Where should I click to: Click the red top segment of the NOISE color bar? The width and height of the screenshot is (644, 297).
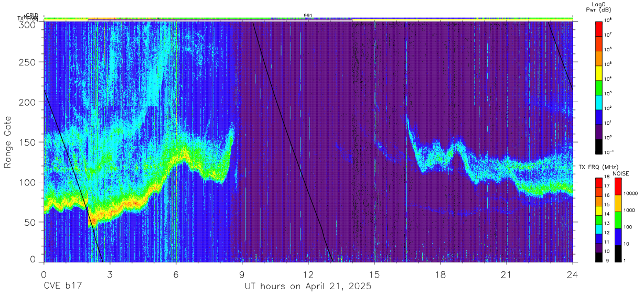(617, 186)
